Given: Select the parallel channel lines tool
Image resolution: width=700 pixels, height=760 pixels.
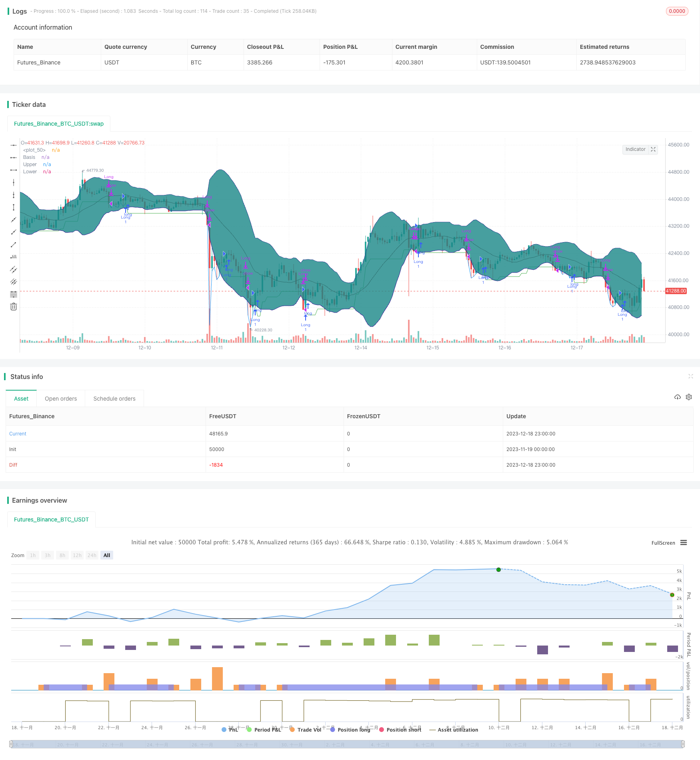Looking at the screenshot, I should [x=14, y=269].
